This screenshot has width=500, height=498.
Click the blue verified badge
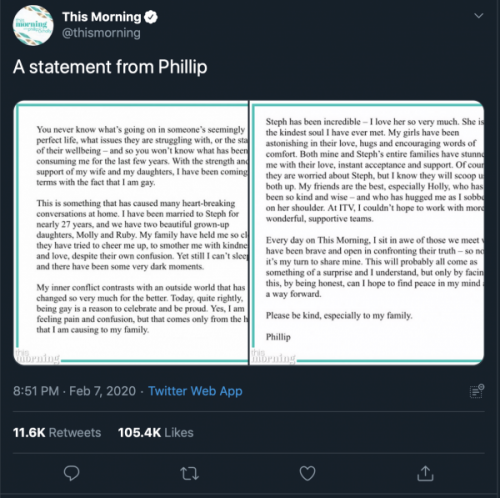[x=151, y=17]
